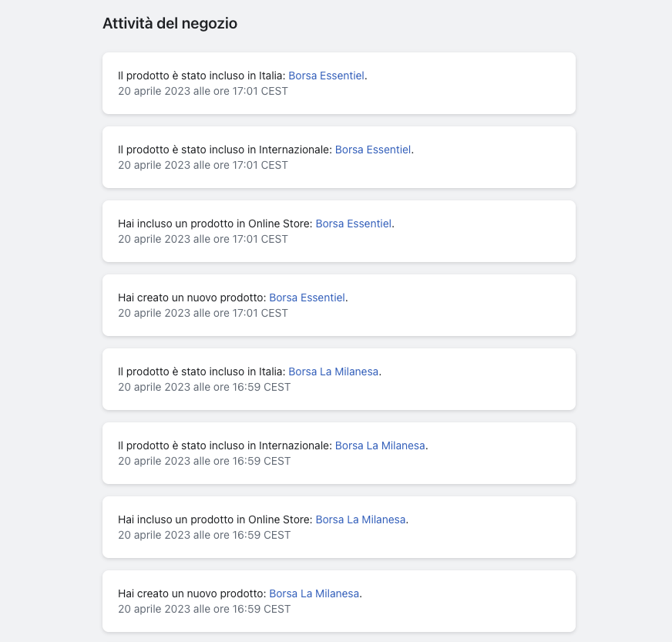Open Borsa Essentiel link in Online Store entry
The image size is (672, 642).
click(354, 224)
